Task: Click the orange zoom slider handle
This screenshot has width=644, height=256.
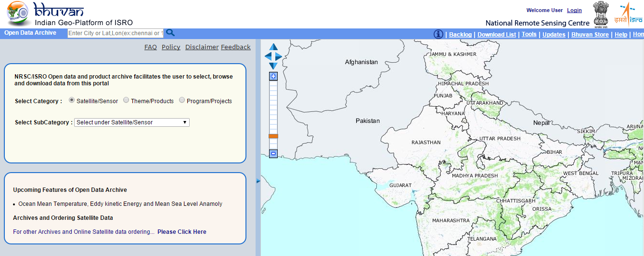Action: [x=273, y=136]
